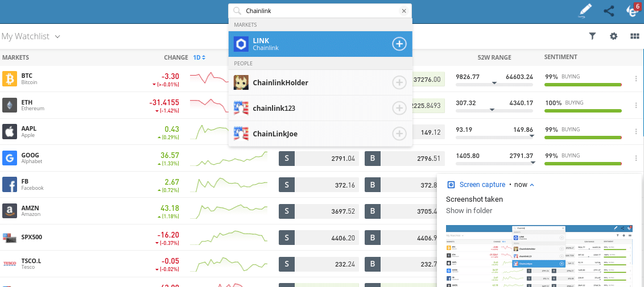Click the Amazon logo icon
This screenshot has height=287, width=644.
point(10,211)
